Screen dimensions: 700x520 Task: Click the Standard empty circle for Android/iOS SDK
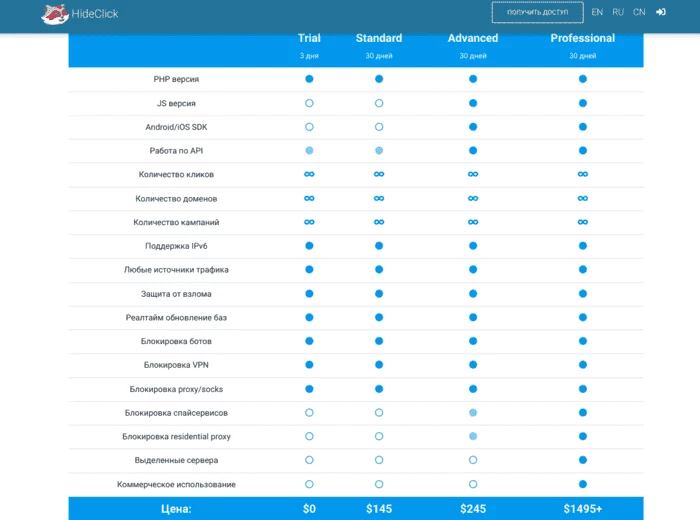pos(379,127)
